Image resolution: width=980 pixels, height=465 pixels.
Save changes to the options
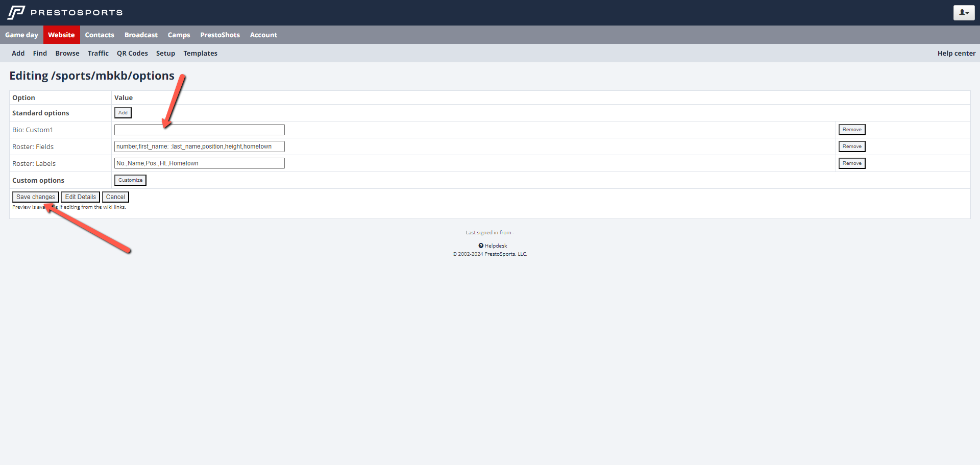tap(35, 197)
